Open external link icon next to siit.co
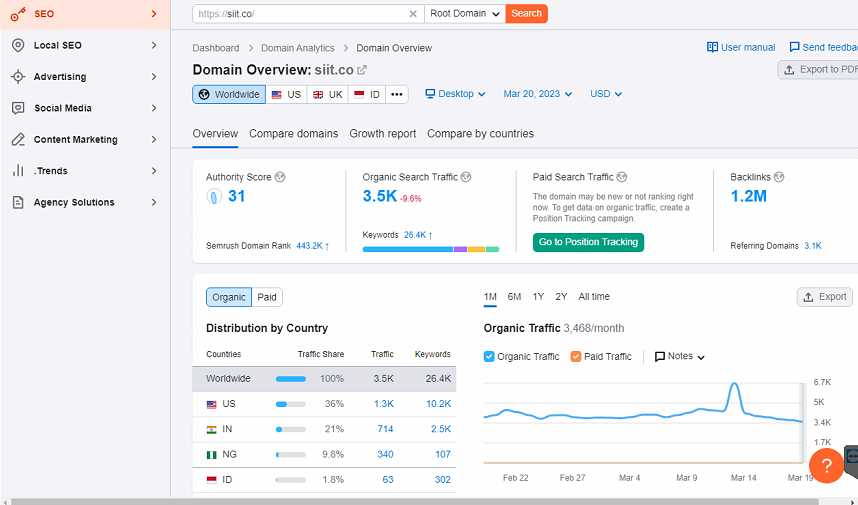This screenshot has width=858, height=505. tap(362, 70)
